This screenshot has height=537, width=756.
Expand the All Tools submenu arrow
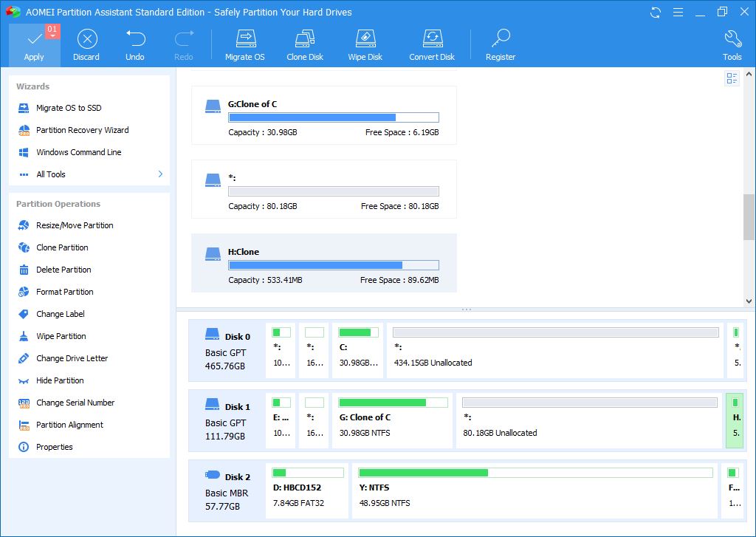[x=160, y=174]
